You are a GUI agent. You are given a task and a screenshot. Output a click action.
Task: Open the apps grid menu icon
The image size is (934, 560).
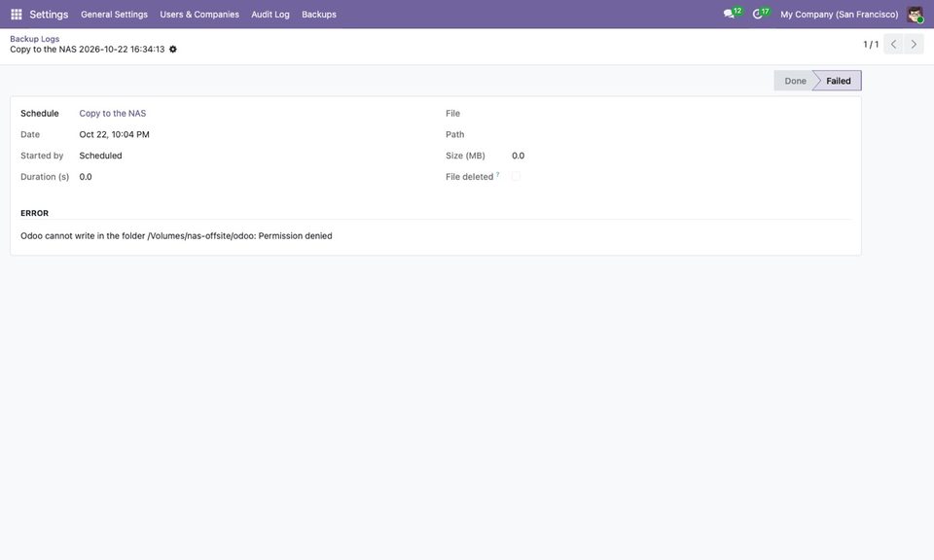click(17, 15)
